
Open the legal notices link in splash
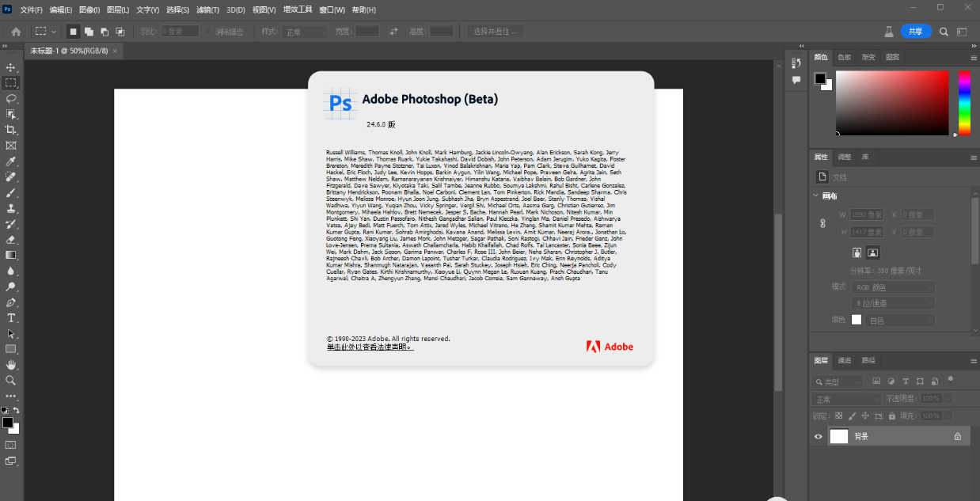coord(370,347)
